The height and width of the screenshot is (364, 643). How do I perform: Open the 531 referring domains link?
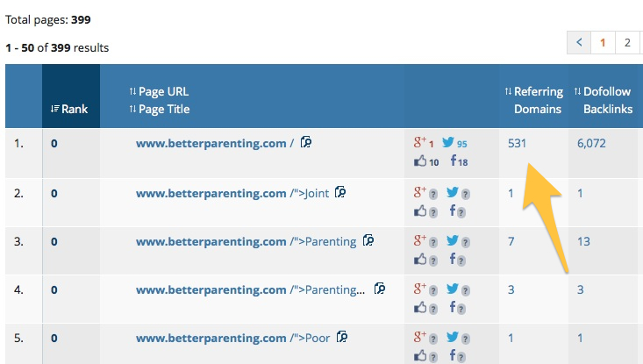[518, 143]
